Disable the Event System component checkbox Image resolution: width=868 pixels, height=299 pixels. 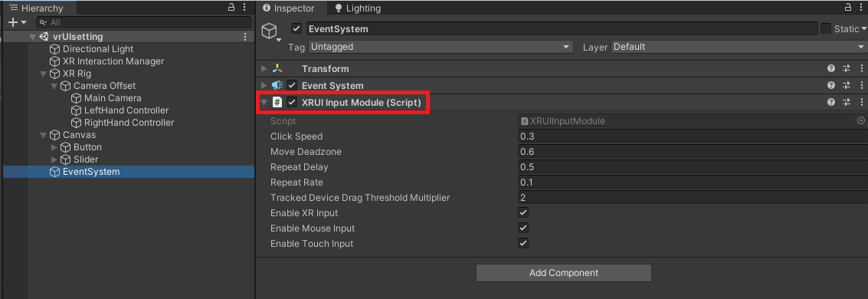(x=292, y=85)
